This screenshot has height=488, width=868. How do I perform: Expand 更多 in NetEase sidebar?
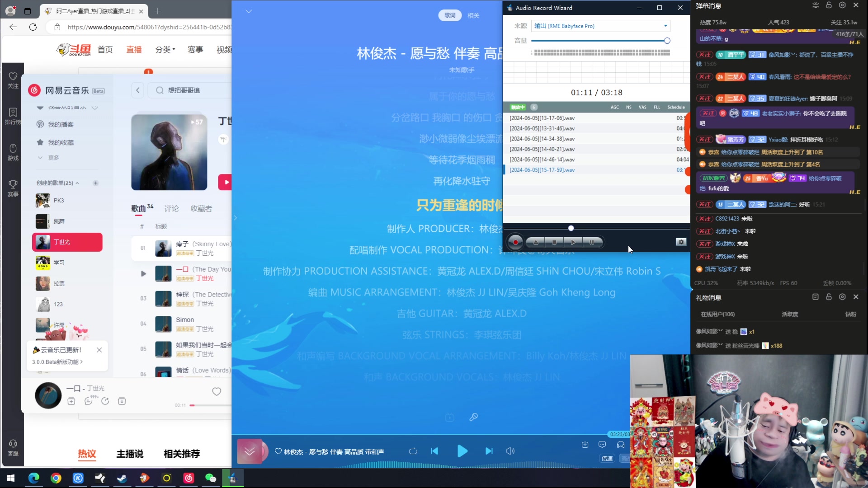tap(49, 158)
